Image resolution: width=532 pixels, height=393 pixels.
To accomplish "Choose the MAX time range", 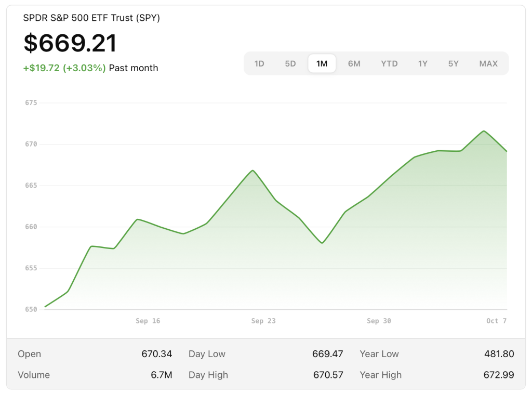I will tap(488, 64).
